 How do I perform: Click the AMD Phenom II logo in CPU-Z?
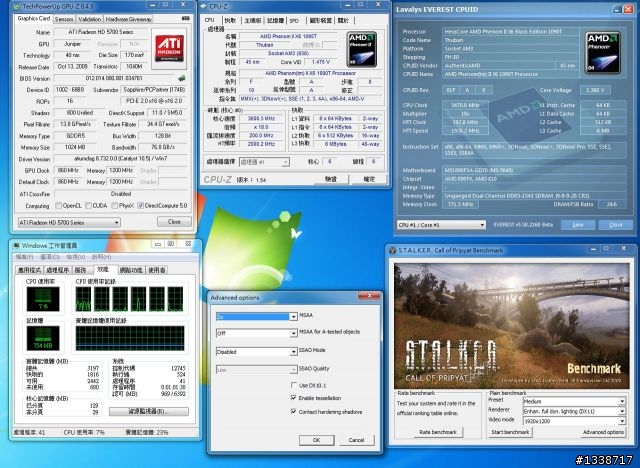(x=362, y=50)
